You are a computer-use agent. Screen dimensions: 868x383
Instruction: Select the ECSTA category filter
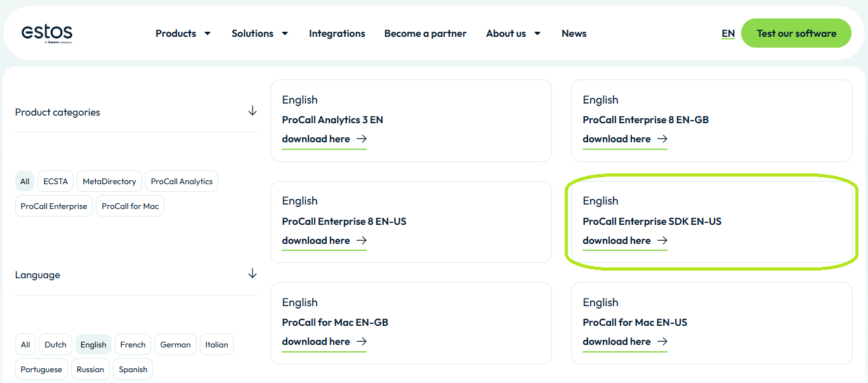(56, 182)
